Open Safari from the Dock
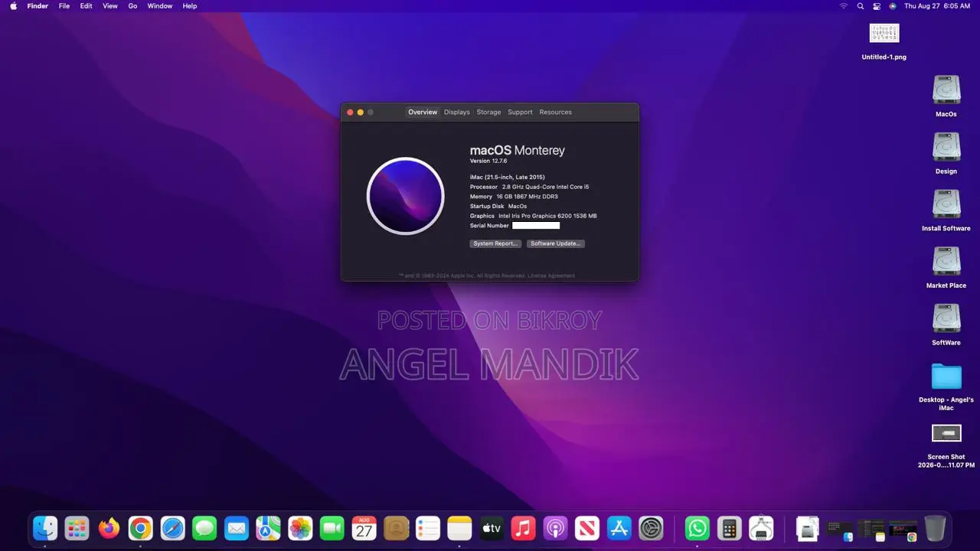Image resolution: width=980 pixels, height=551 pixels. coord(172,528)
